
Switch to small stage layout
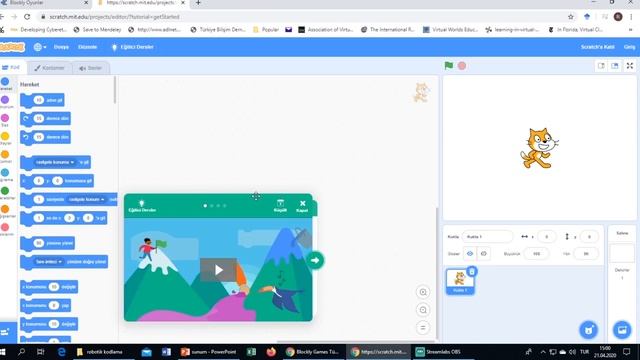coord(601,66)
